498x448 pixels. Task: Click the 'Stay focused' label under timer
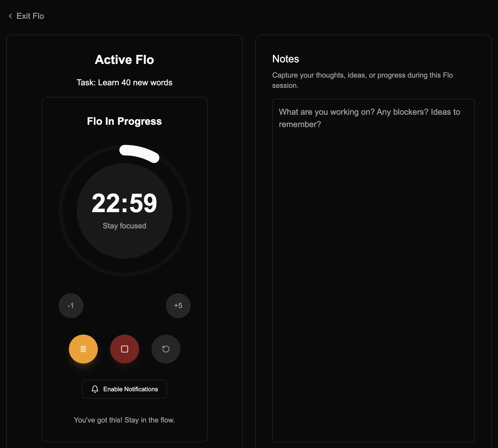click(x=124, y=226)
